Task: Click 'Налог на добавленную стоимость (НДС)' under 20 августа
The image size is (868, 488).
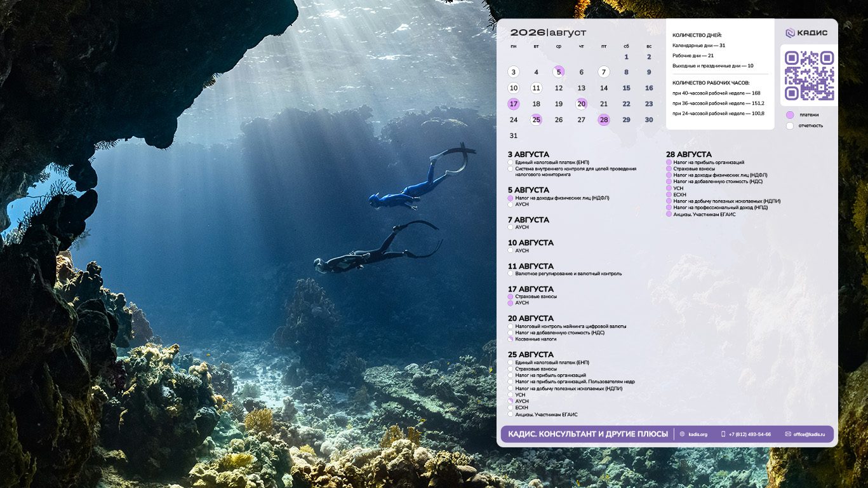Action: [x=561, y=333]
